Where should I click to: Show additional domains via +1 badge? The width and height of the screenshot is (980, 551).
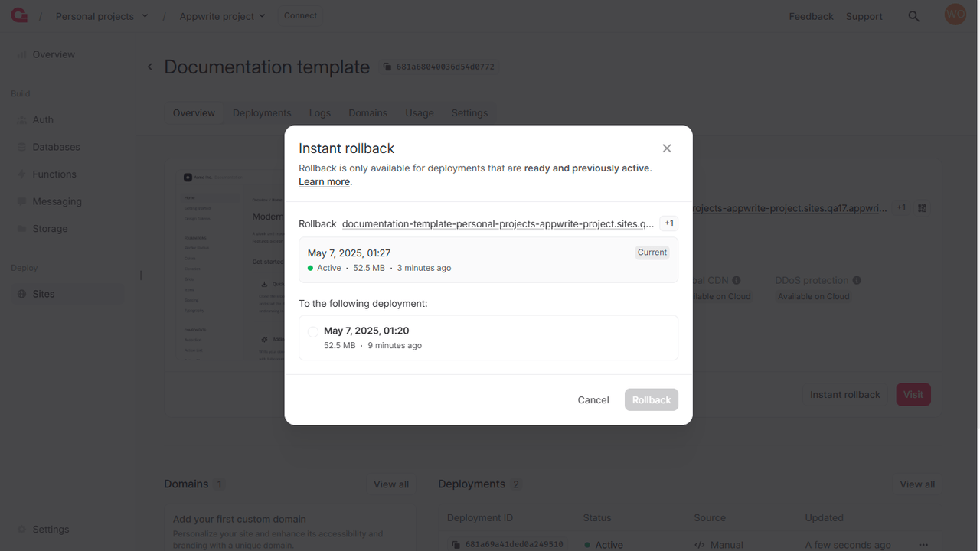coord(669,223)
